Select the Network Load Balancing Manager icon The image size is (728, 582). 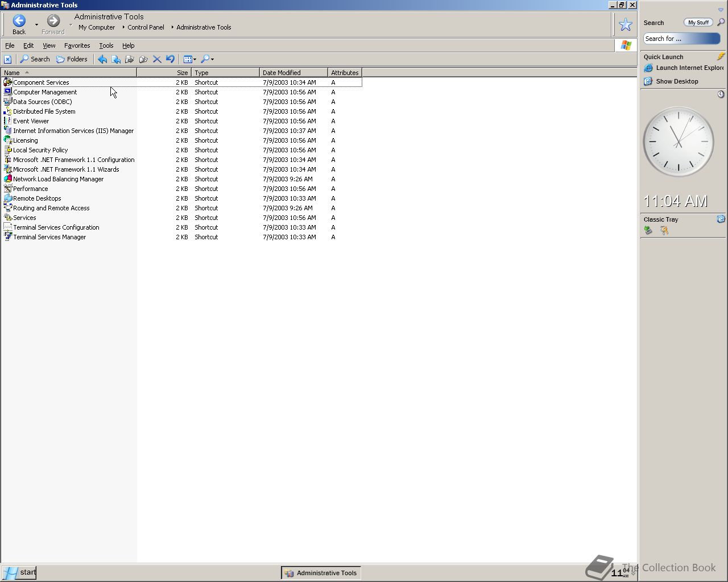pos(7,179)
